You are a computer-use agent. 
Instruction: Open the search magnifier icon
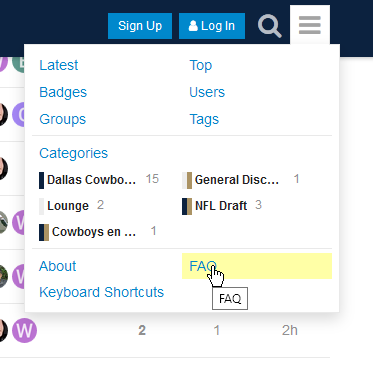coord(269,26)
